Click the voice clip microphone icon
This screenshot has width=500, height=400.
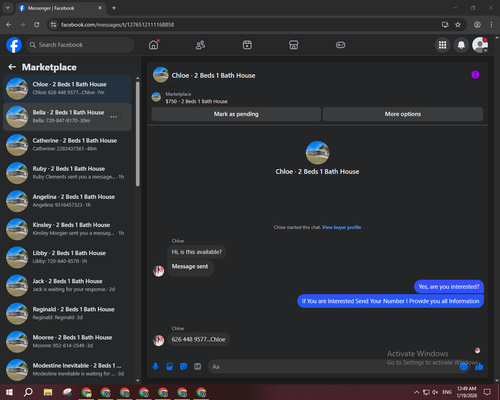[x=155, y=367]
